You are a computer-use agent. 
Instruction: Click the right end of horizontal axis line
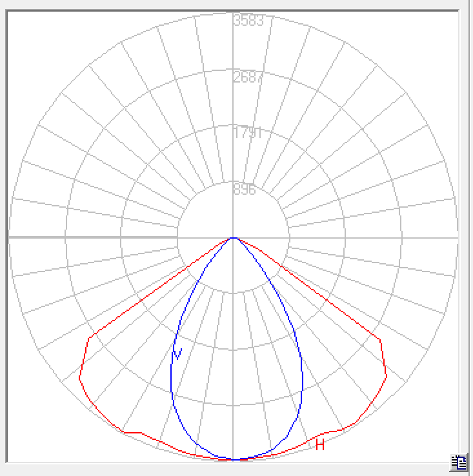(x=457, y=238)
